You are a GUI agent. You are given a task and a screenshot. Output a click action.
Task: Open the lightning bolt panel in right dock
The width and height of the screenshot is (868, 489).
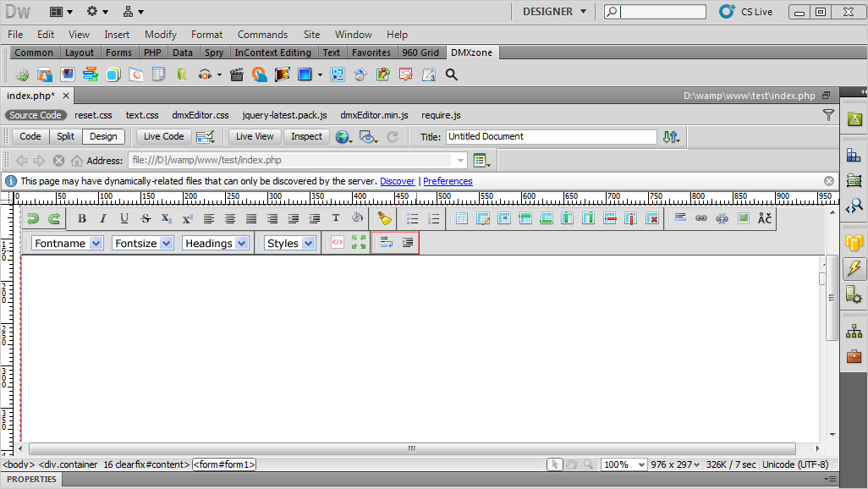point(854,268)
